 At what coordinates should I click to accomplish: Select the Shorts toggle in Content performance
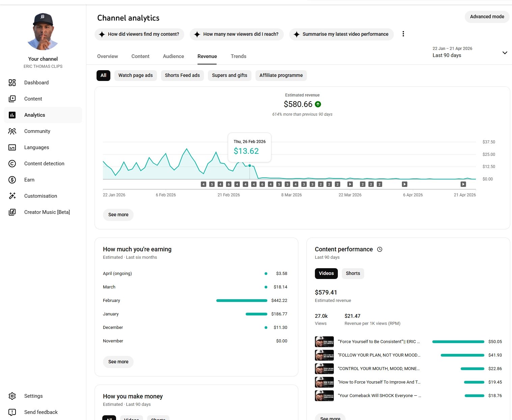pos(353,273)
